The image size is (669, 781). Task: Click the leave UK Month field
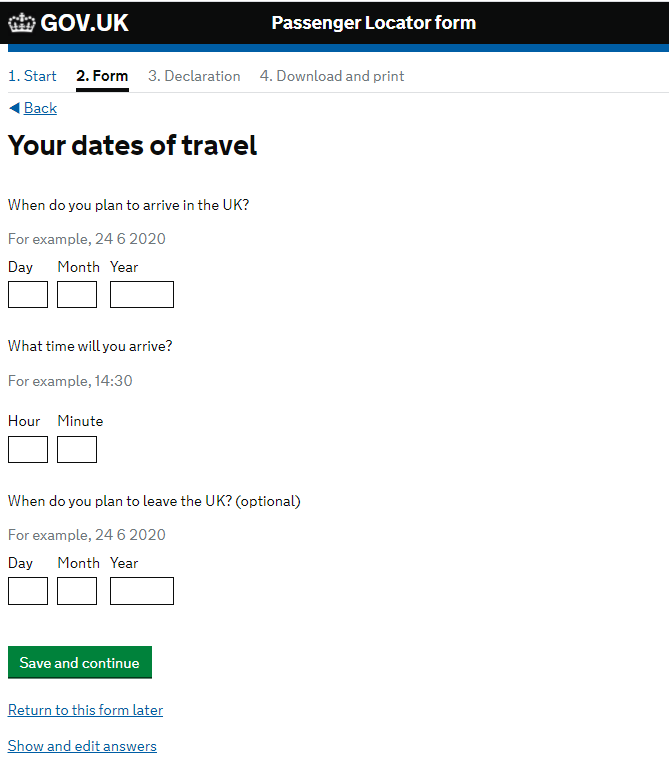point(77,591)
